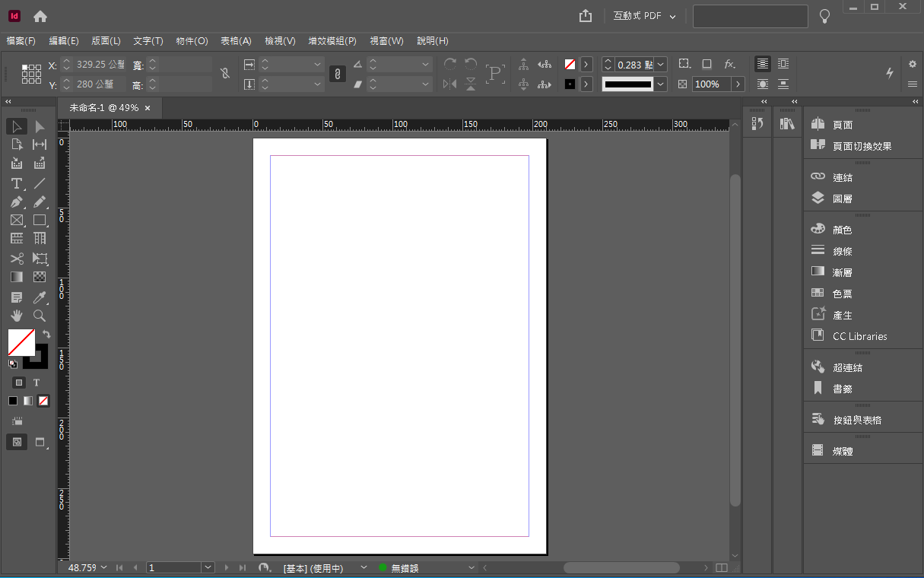
Task: Toggle Normal screen mode view
Action: click(17, 442)
